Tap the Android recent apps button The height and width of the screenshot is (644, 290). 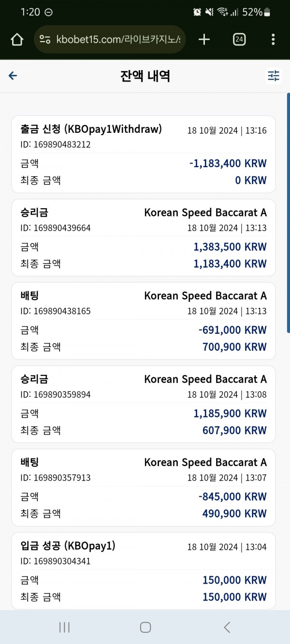point(64,627)
